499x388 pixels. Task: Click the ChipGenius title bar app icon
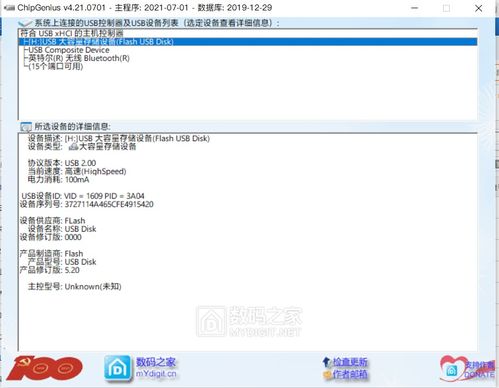point(10,8)
